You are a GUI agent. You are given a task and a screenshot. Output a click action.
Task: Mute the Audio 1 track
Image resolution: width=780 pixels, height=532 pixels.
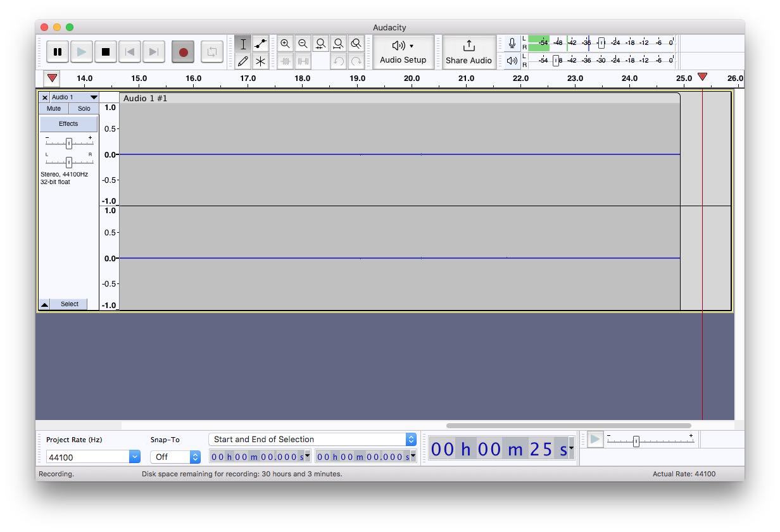pyautogui.click(x=54, y=109)
